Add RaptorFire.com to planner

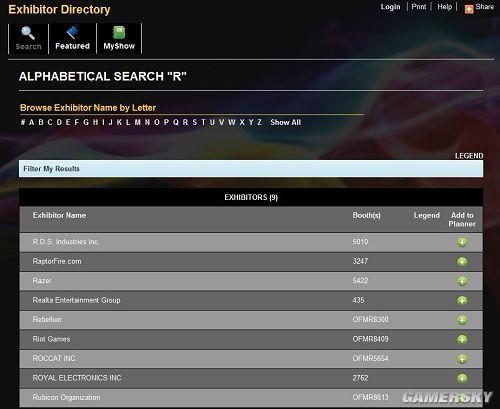(x=462, y=262)
